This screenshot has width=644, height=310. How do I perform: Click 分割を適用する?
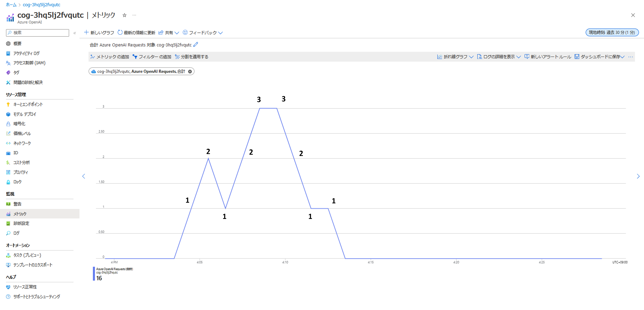point(191,57)
